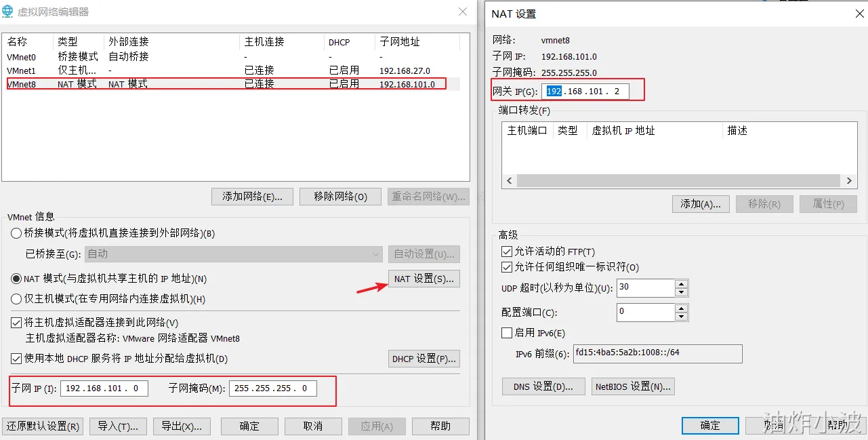Image resolution: width=868 pixels, height=440 pixels.
Task: Click the 导入(T)... button
Action: tap(118, 426)
